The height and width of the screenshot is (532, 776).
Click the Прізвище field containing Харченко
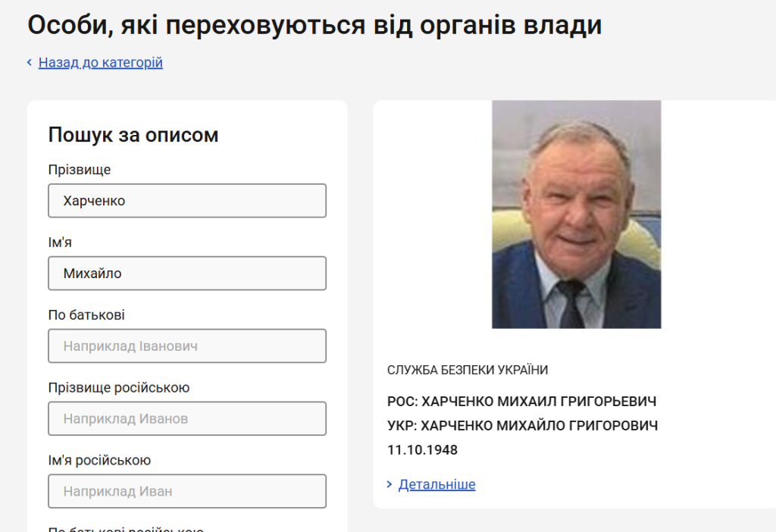pyautogui.click(x=187, y=201)
